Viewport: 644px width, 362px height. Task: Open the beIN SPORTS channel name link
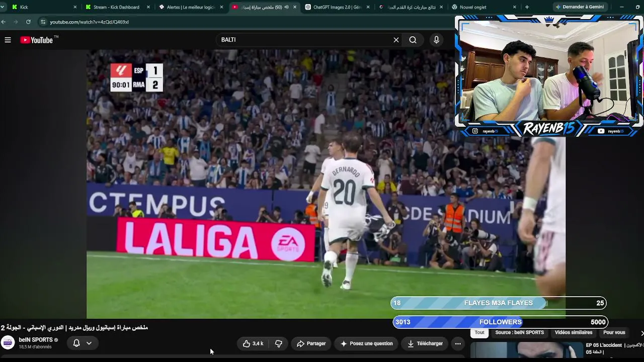click(x=36, y=340)
